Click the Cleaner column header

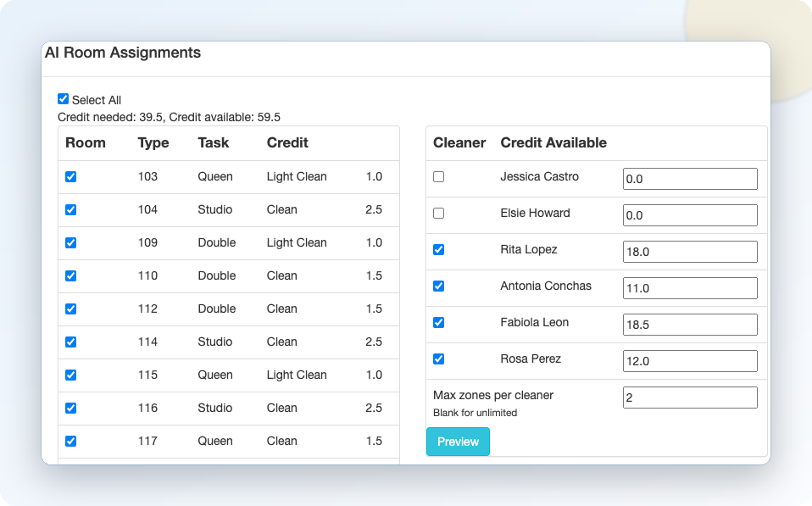(x=459, y=143)
